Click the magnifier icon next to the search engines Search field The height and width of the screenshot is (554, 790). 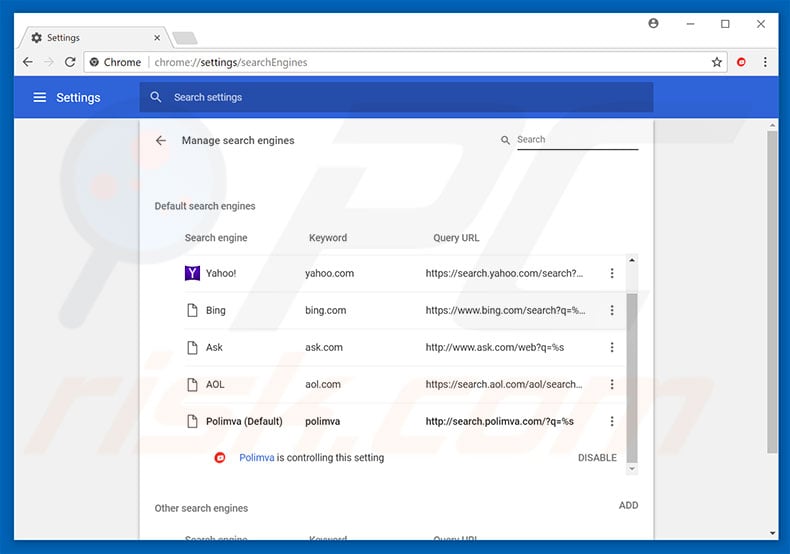(505, 140)
